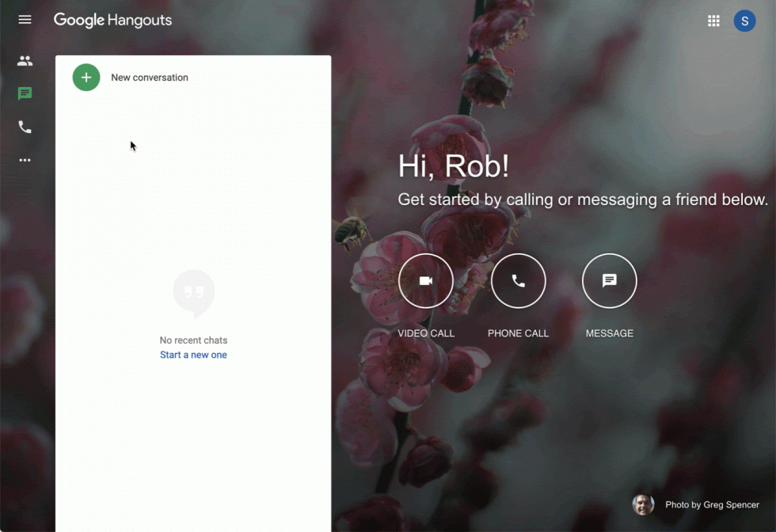Open the hamburger menu
This screenshot has height=532, width=776.
(25, 20)
